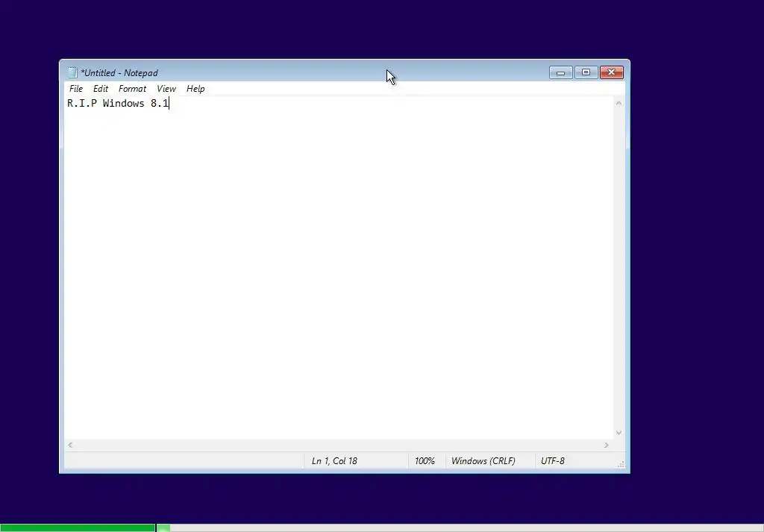Close the Notepad window
This screenshot has height=532, width=764.
[x=612, y=72]
